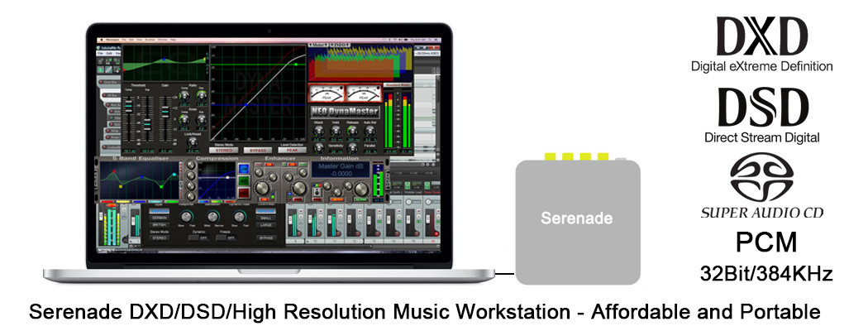Click the Attack knob in DynaMaster
Screen dimensions: 868x331
click(x=319, y=131)
